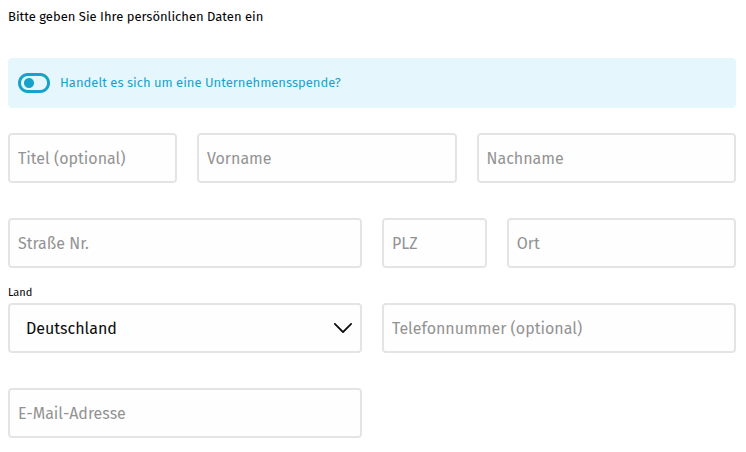Click the Telefonnummer (optional) field

click(x=558, y=328)
